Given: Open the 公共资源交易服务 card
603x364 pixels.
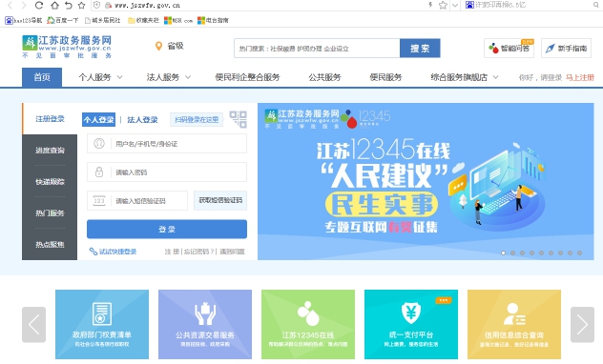Looking at the screenshot, I should click(x=205, y=324).
